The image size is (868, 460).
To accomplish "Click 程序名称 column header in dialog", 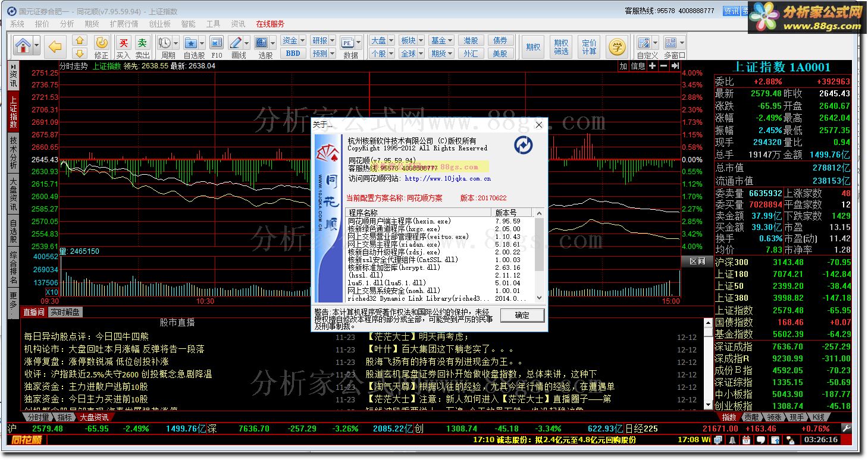I will pos(419,212).
